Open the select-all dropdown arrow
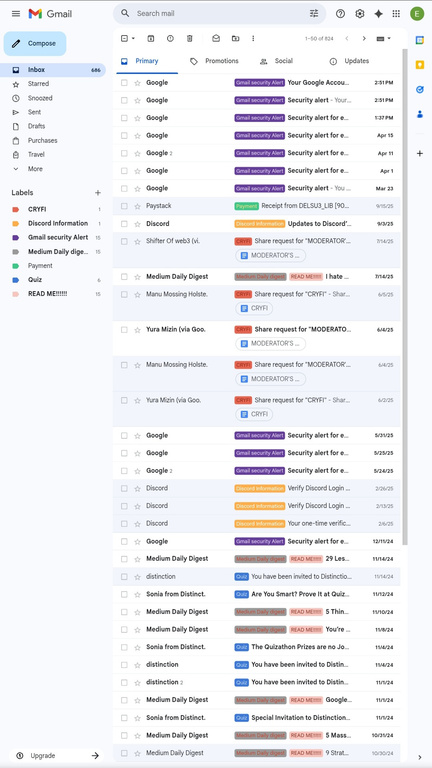The height and width of the screenshot is (768, 432). tap(133, 38)
